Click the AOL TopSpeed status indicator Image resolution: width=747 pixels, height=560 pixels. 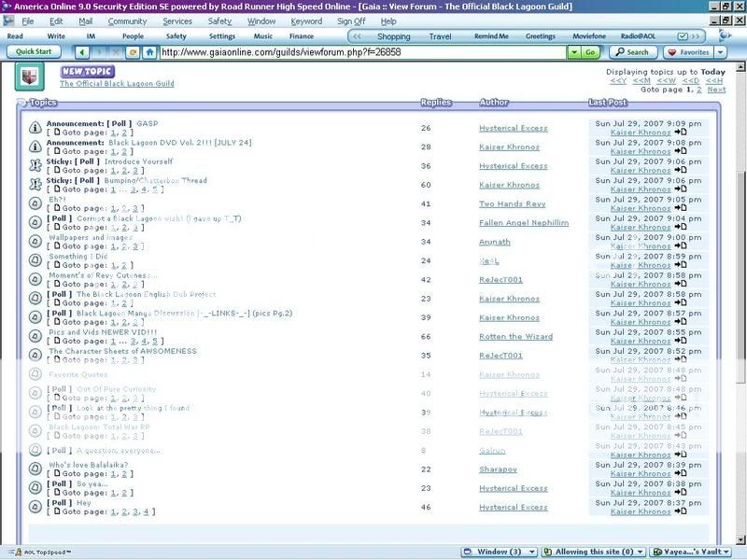click(42, 553)
